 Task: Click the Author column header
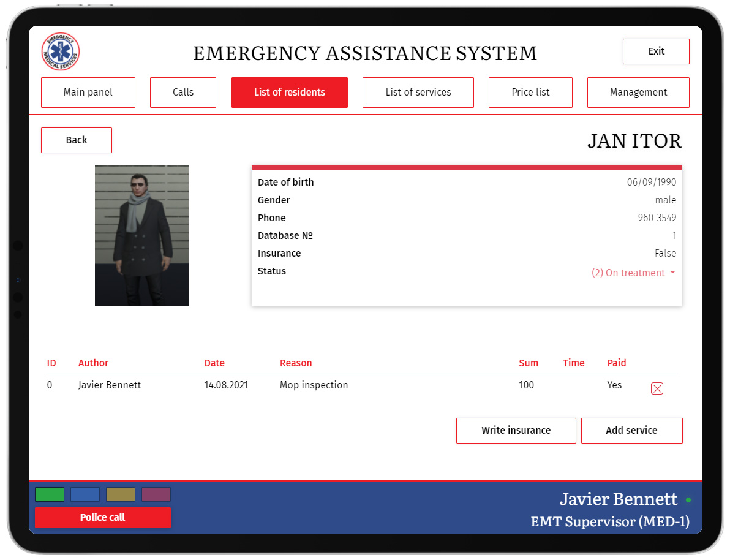(x=93, y=363)
